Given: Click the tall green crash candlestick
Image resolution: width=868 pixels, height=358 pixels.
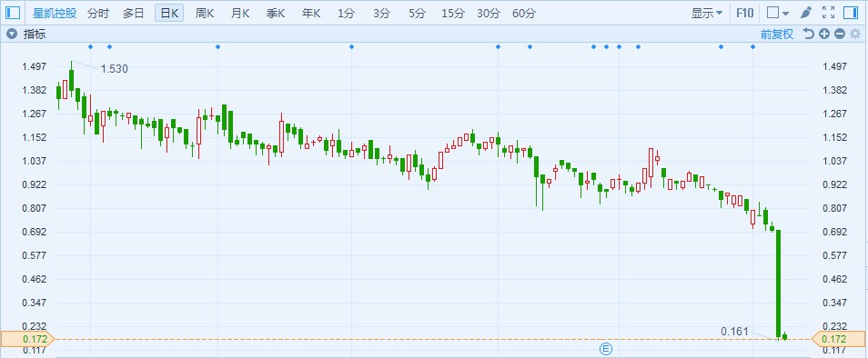Looking at the screenshot, I should (x=778, y=283).
